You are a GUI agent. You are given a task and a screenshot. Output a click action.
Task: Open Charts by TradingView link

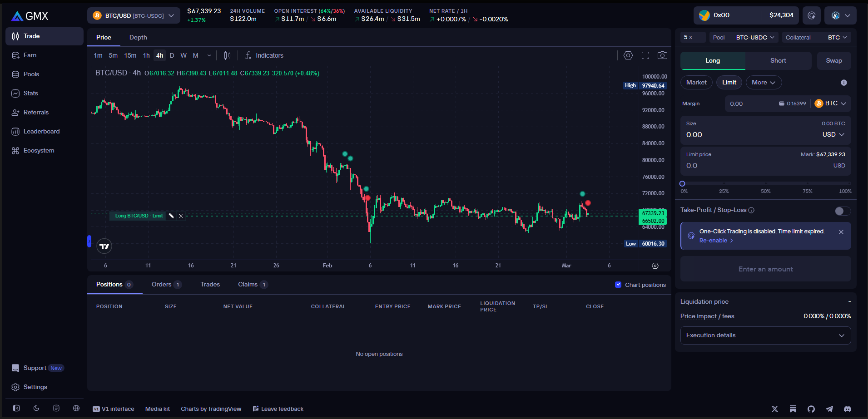click(x=211, y=409)
